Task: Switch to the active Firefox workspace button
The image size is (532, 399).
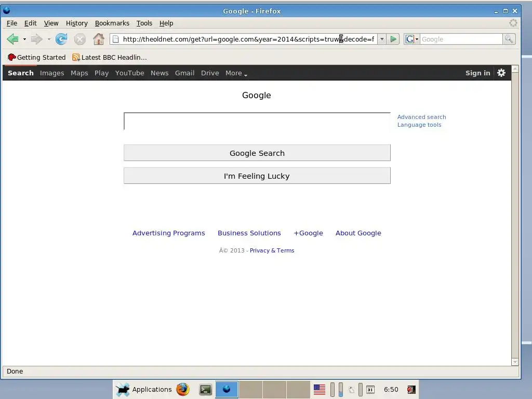Action: click(x=227, y=389)
